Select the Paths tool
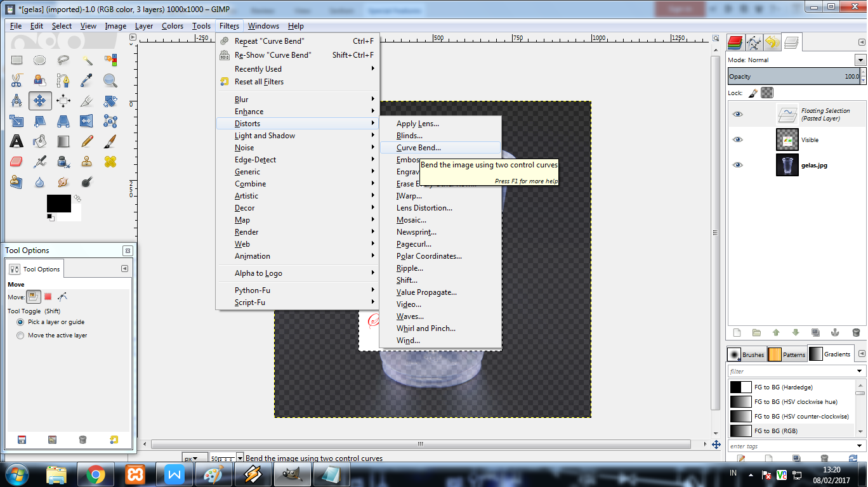The width and height of the screenshot is (868, 487). coord(63,80)
